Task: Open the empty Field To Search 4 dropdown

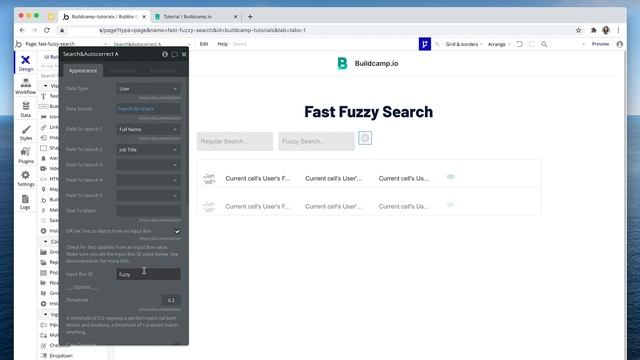Action: pos(148,180)
